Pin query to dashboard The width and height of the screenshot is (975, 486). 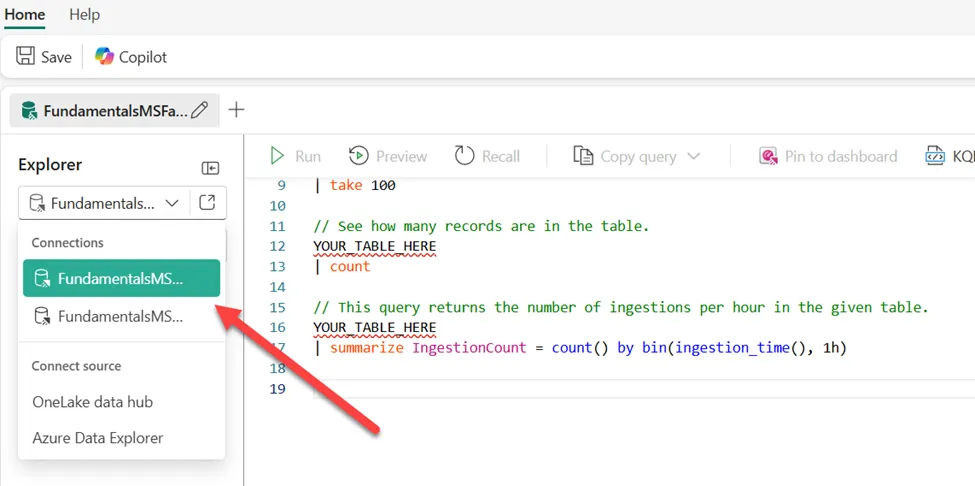click(828, 156)
